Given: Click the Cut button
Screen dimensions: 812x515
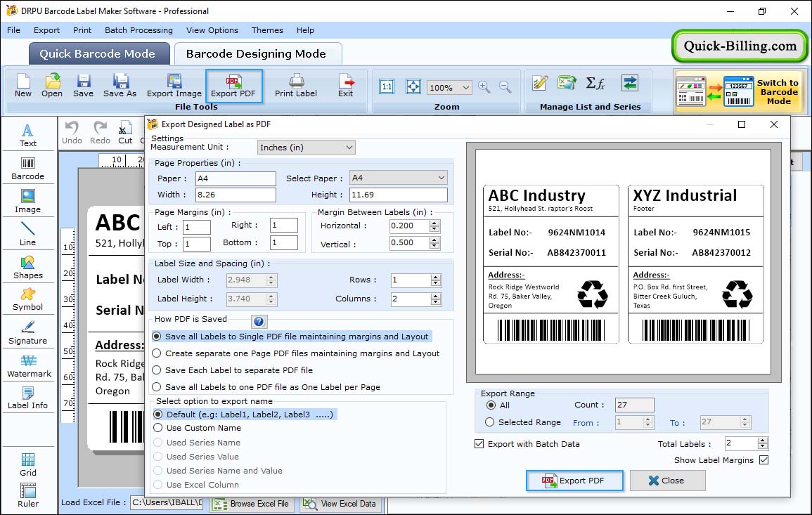Looking at the screenshot, I should (125, 133).
